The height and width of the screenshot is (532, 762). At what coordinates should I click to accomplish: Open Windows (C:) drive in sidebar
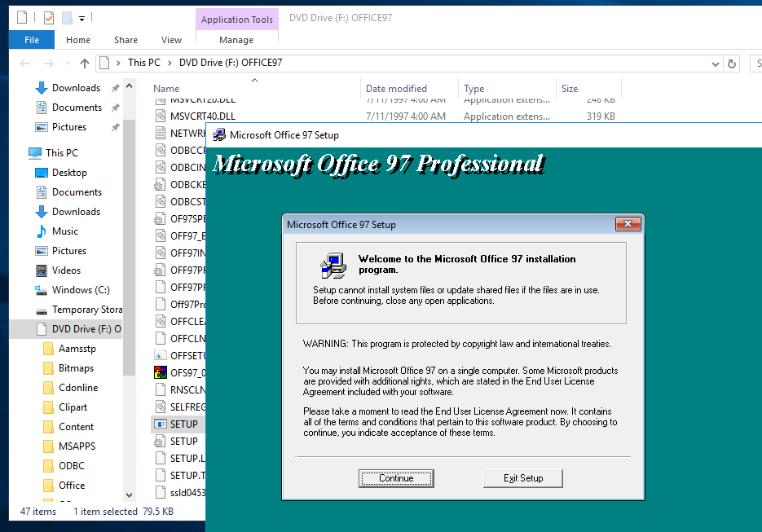[x=81, y=289]
